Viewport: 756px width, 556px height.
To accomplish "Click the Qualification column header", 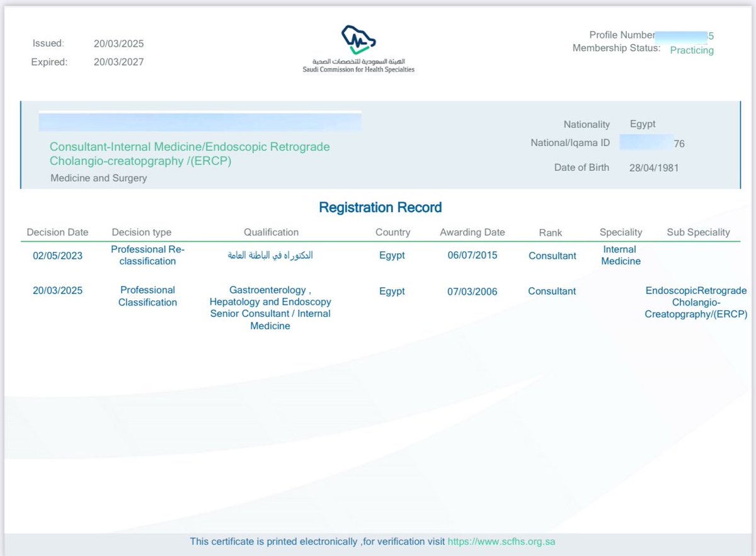I will tap(271, 232).
